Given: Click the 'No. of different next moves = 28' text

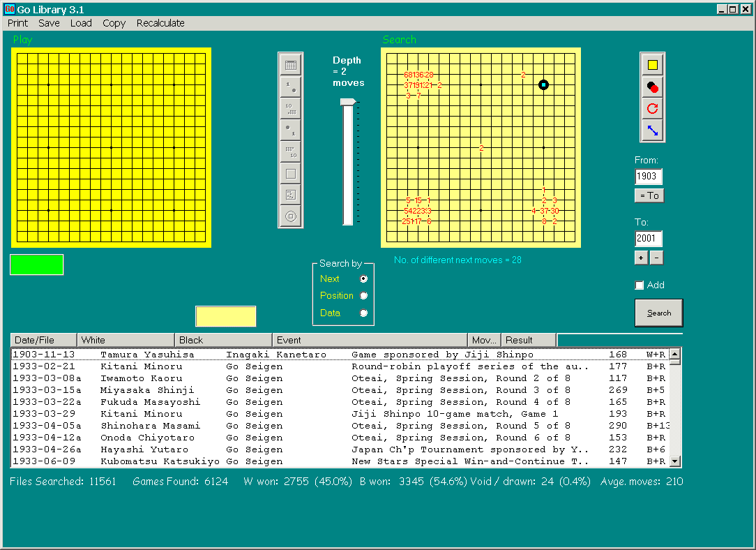Looking at the screenshot, I should 458,260.
